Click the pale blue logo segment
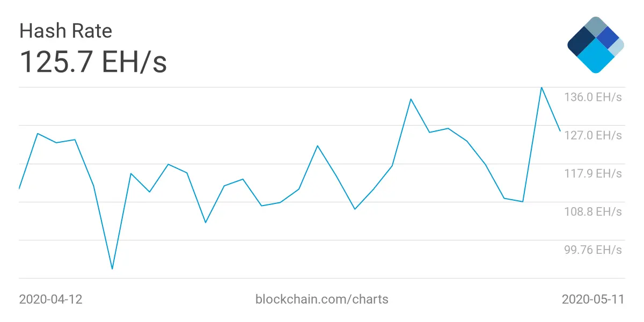Screen dimensions: 644x322 pyautogui.click(x=617, y=46)
